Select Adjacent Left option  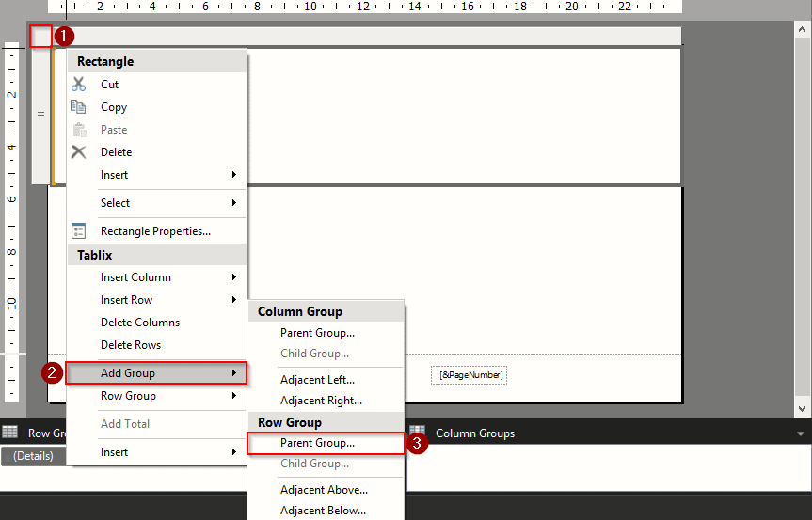click(326, 379)
